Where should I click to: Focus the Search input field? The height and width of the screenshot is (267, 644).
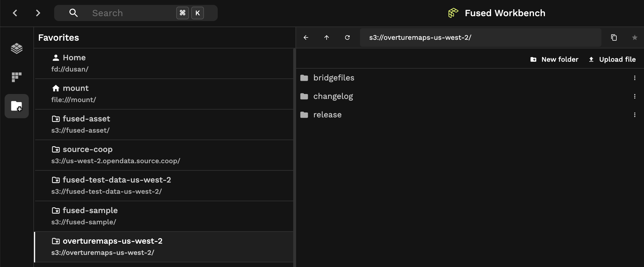(136, 13)
